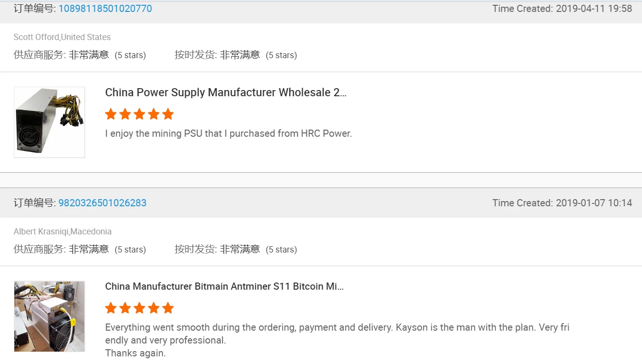This screenshot has height=364, width=642.
Task: Click the HRC Power mining PSU review text
Action: (228, 133)
